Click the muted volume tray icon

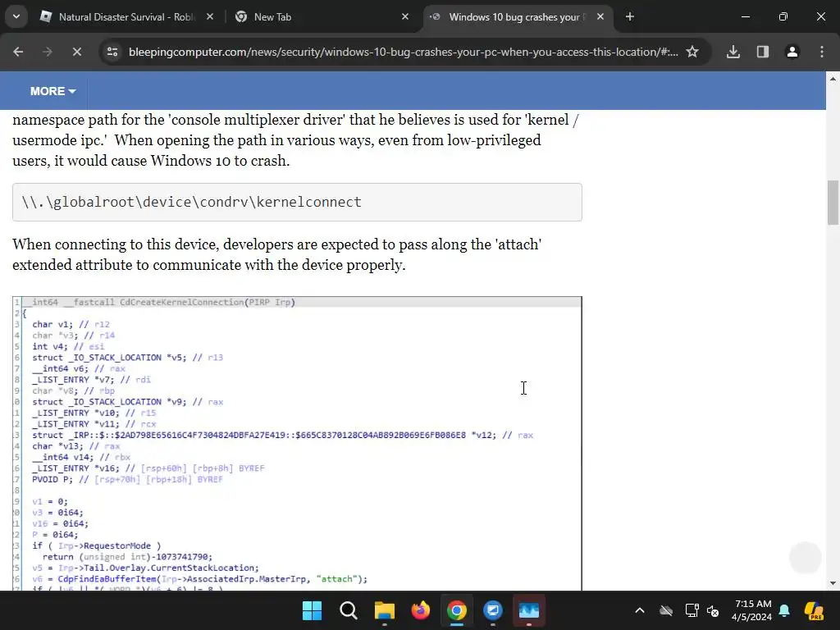pyautogui.click(x=713, y=610)
